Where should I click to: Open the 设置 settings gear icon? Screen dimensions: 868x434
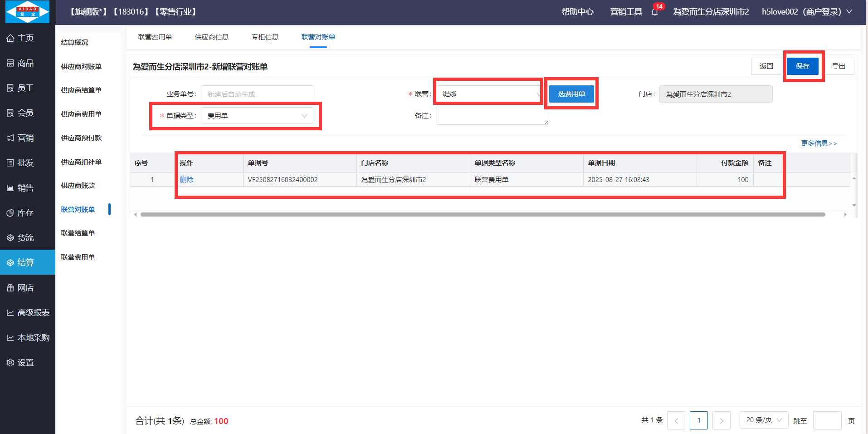click(x=10, y=363)
